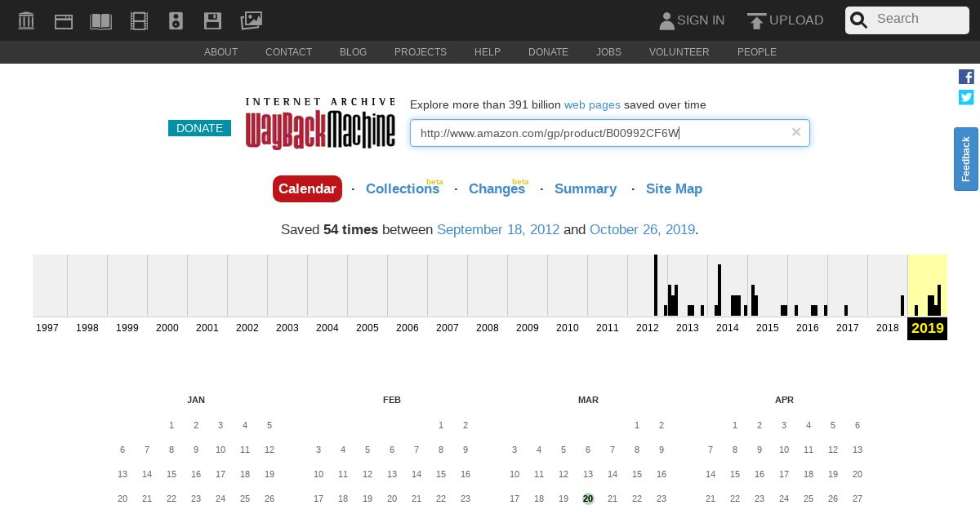Open the Projects menu item
The width and height of the screenshot is (980, 514).
[421, 52]
